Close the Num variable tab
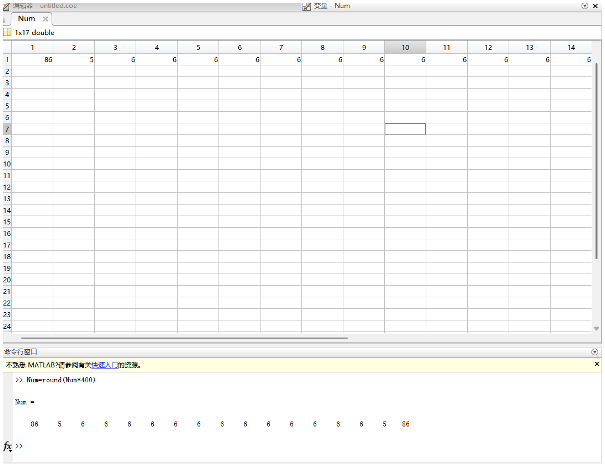The image size is (605, 466). coord(45,18)
